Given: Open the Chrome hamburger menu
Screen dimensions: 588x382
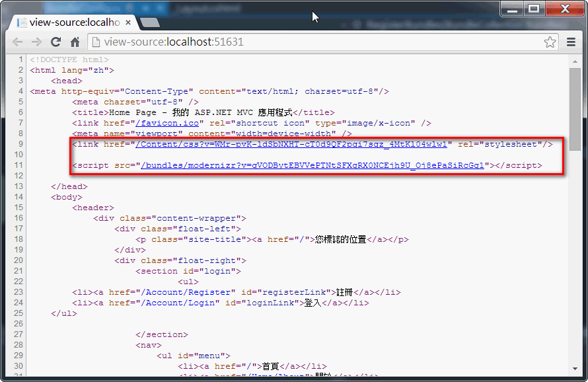Looking at the screenshot, I should (x=571, y=42).
